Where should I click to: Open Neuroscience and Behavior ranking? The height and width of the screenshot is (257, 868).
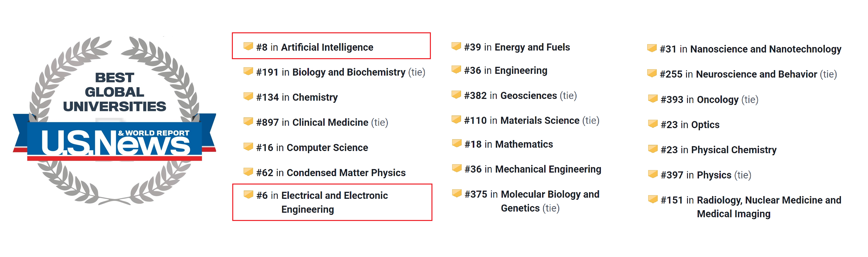click(x=748, y=74)
